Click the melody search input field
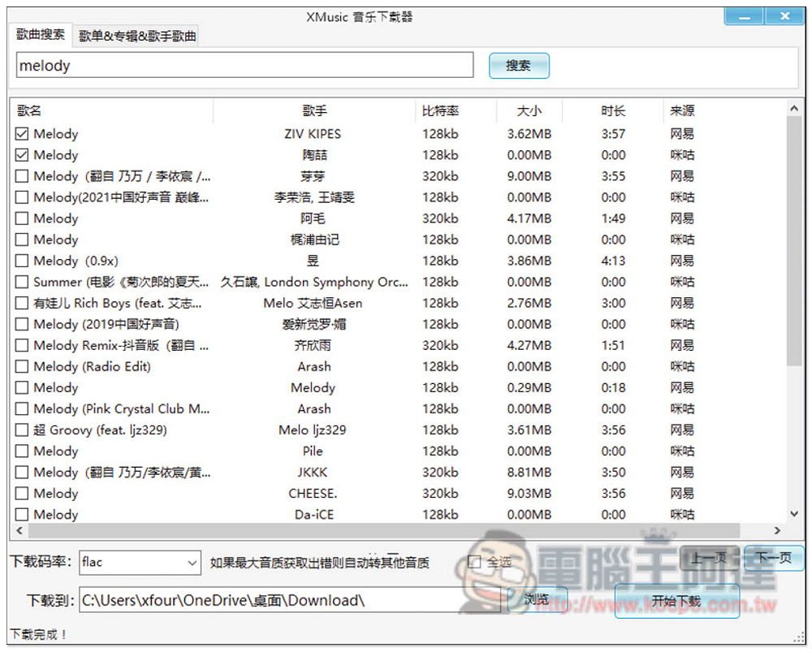The width and height of the screenshot is (812, 652). point(244,66)
